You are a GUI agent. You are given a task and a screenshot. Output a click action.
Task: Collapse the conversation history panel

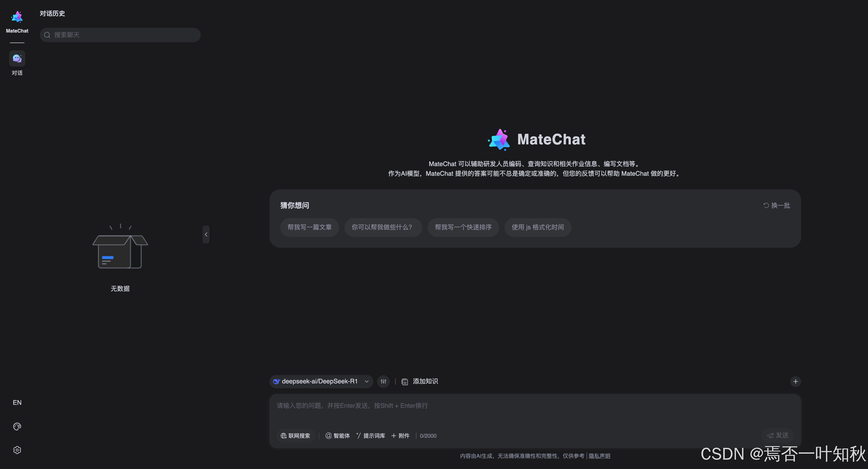206,234
